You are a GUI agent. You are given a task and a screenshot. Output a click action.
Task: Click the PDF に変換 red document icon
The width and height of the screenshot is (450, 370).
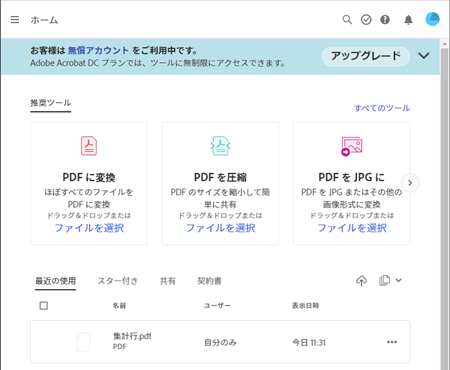[89, 146]
